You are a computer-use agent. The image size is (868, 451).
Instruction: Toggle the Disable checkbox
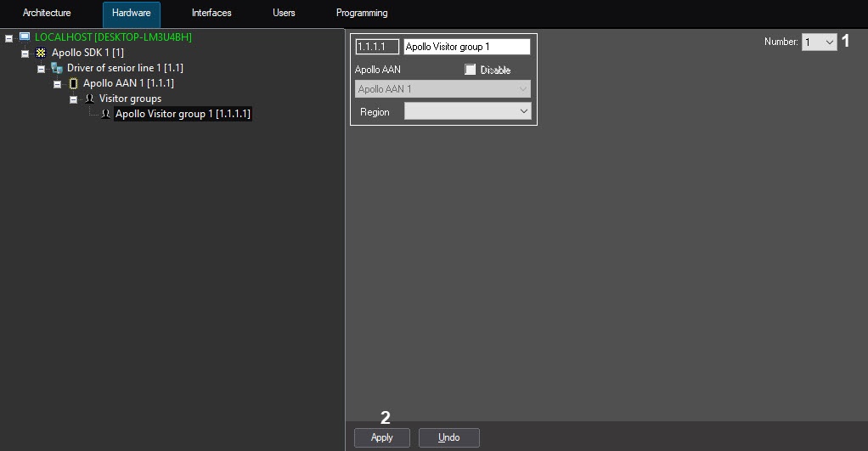470,70
